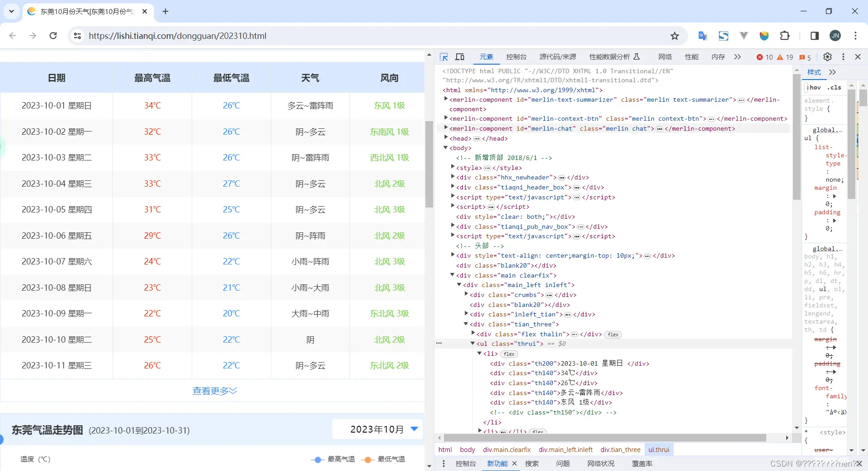Click the yellow warning count 19
The image size is (868, 471).
[x=785, y=57]
